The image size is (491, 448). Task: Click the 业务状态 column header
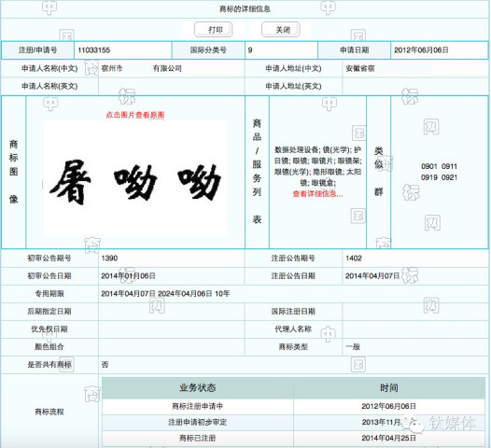(x=198, y=388)
